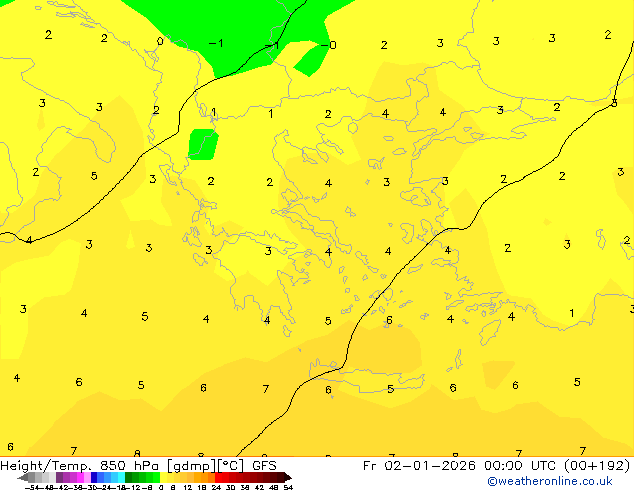Viewport: 634px width, 490px height.
Task: Click the yellow swatch in the temperature scale
Action: (x=163, y=477)
